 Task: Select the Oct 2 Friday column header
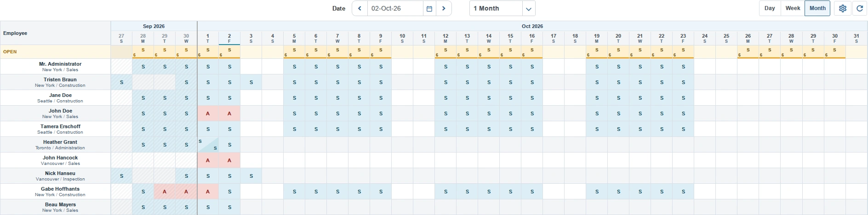[229, 38]
